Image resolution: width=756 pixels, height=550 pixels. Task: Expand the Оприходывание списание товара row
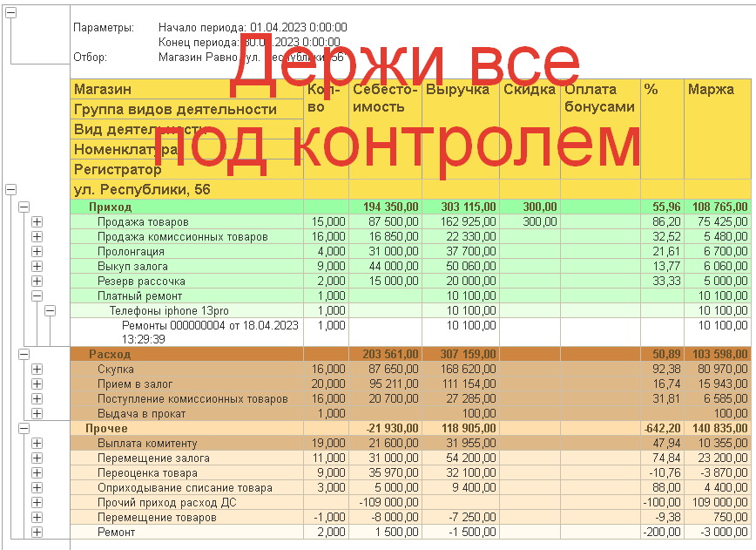(37, 488)
